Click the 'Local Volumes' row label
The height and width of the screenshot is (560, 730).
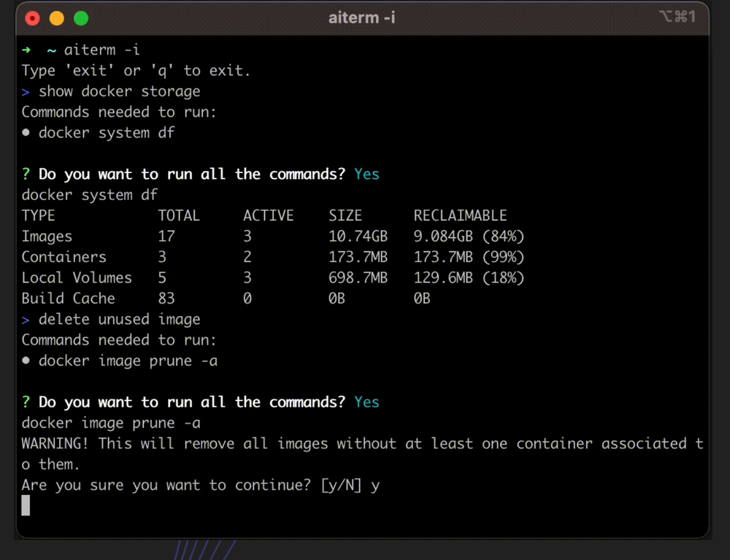(77, 278)
